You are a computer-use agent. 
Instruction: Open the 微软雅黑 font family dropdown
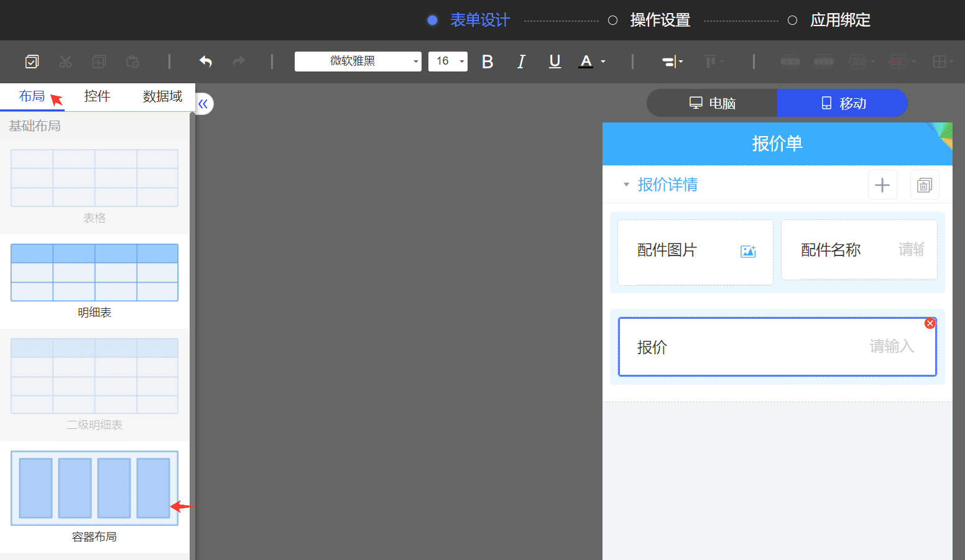coord(358,61)
